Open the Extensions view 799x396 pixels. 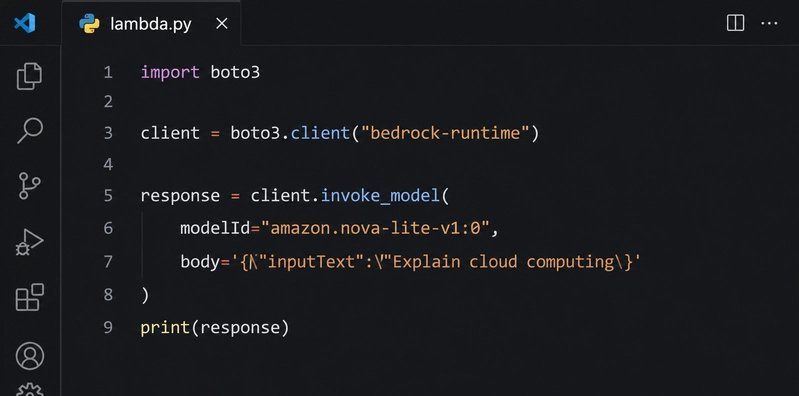point(30,297)
